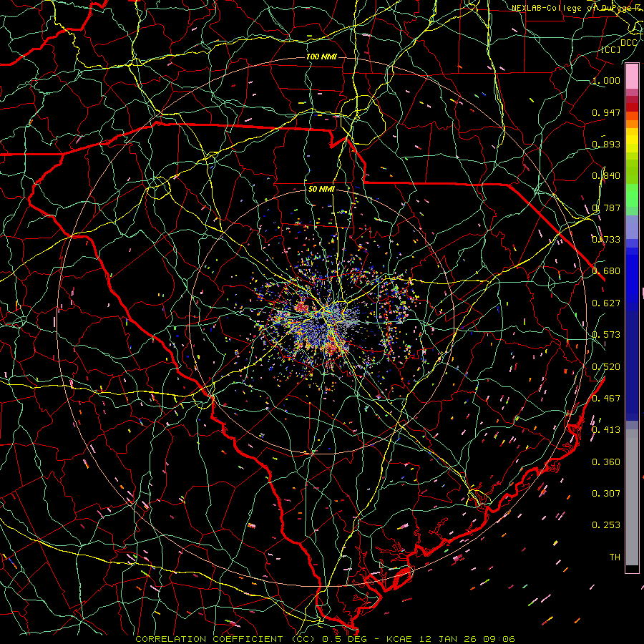Screen dimensions: 644x644
Task: Click the 0.253 scale value
Action: pos(606,525)
